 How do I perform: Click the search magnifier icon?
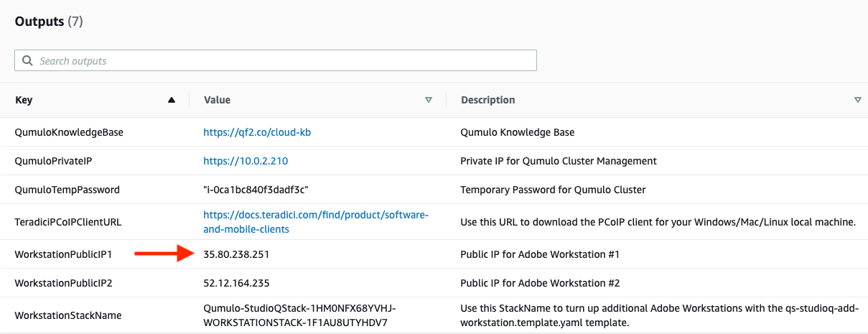27,61
